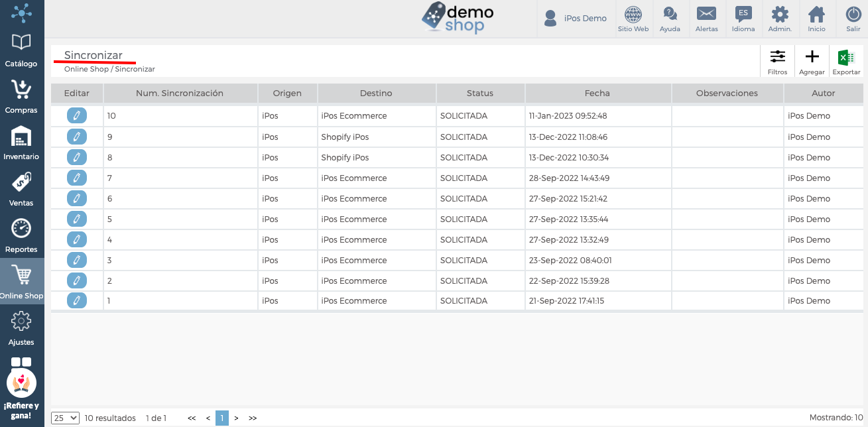This screenshot has width=868, height=427.
Task: Sort by the Origen column header
Action: click(287, 93)
